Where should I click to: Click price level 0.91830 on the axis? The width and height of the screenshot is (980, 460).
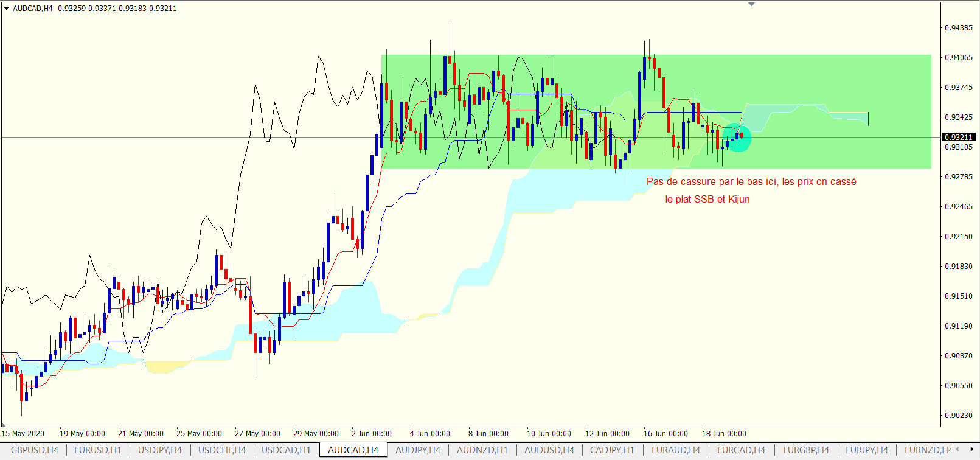click(958, 267)
